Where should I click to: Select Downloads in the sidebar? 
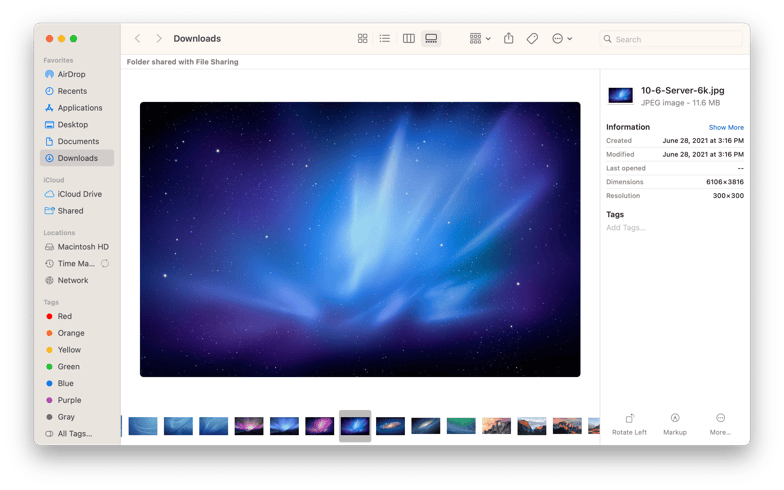pos(76,158)
